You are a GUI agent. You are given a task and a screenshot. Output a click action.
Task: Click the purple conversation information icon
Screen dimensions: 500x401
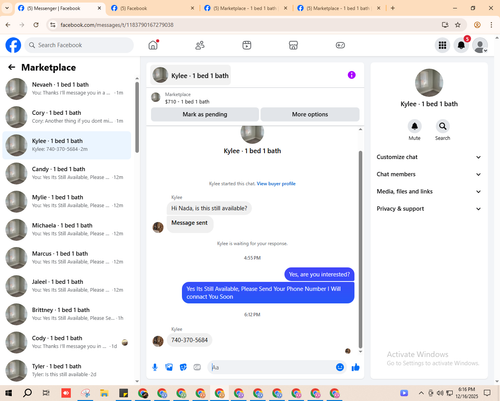click(352, 75)
